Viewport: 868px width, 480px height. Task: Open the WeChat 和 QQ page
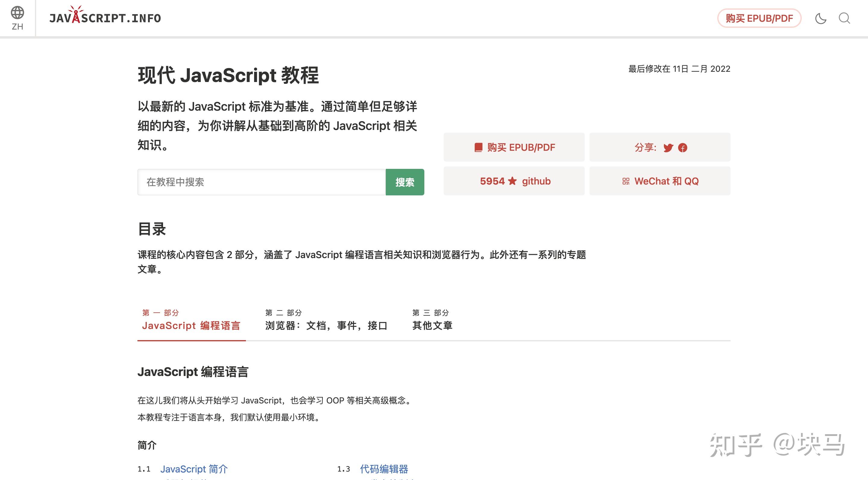pyautogui.click(x=659, y=181)
